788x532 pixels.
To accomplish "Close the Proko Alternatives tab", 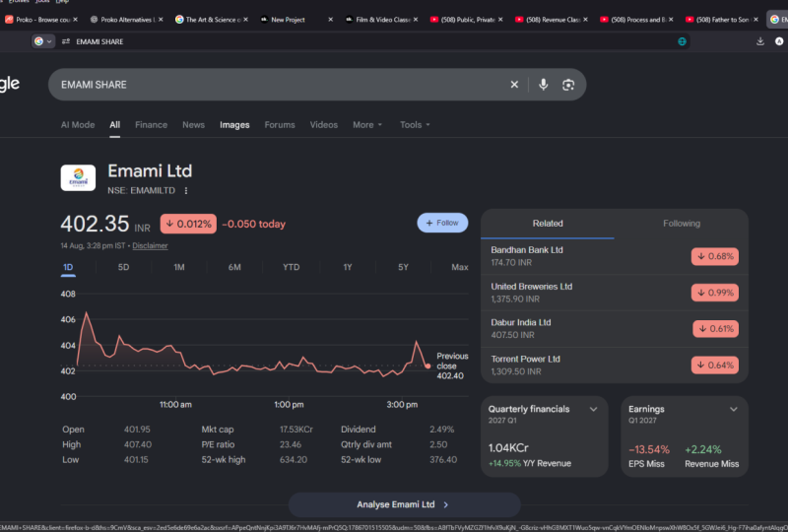I will point(161,19).
